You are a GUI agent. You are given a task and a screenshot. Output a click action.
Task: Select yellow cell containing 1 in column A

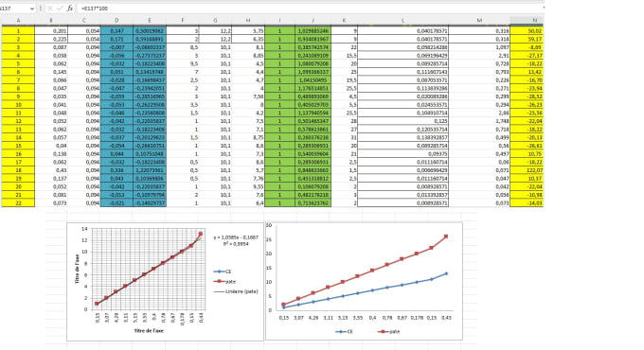18,31
